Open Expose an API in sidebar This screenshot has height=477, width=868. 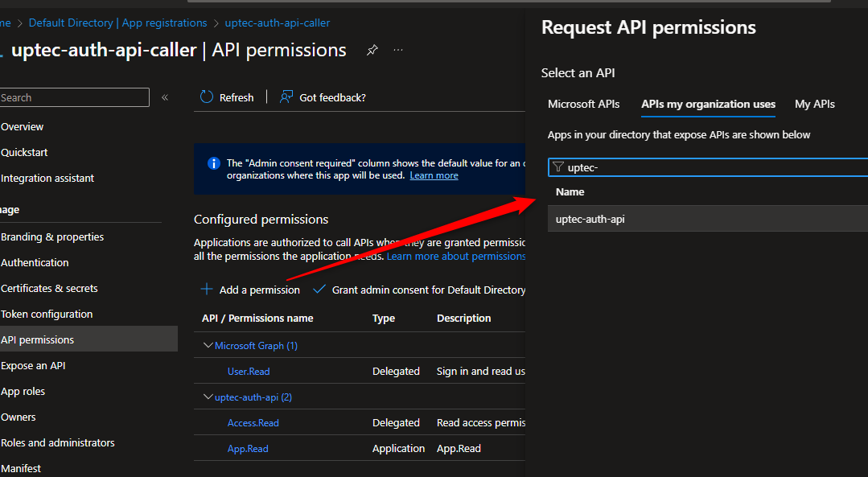pyautogui.click(x=33, y=366)
